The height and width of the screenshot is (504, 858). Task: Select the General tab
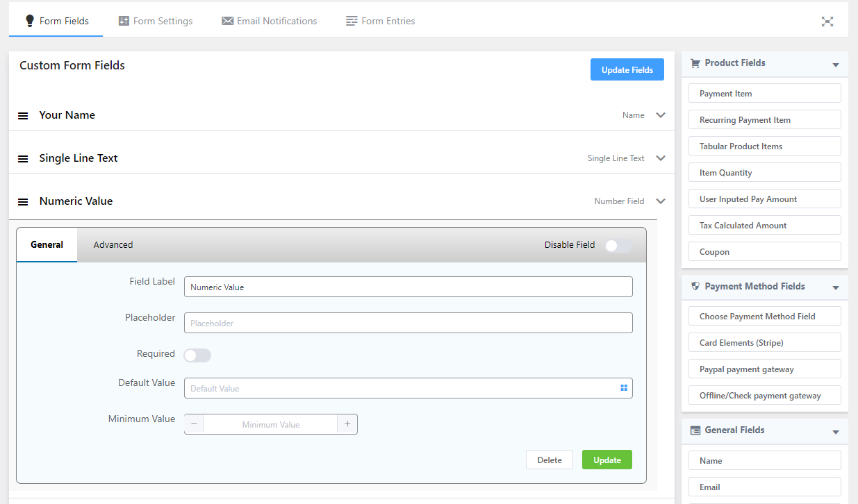tap(47, 244)
